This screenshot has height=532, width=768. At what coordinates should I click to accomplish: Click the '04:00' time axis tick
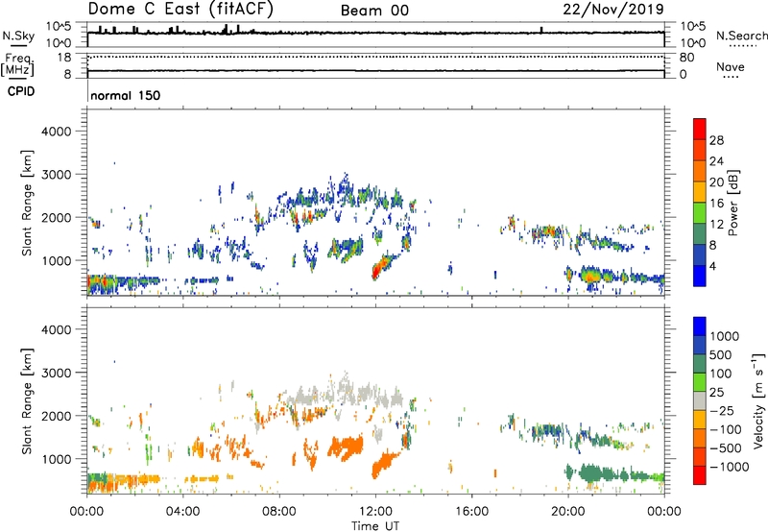click(x=182, y=512)
